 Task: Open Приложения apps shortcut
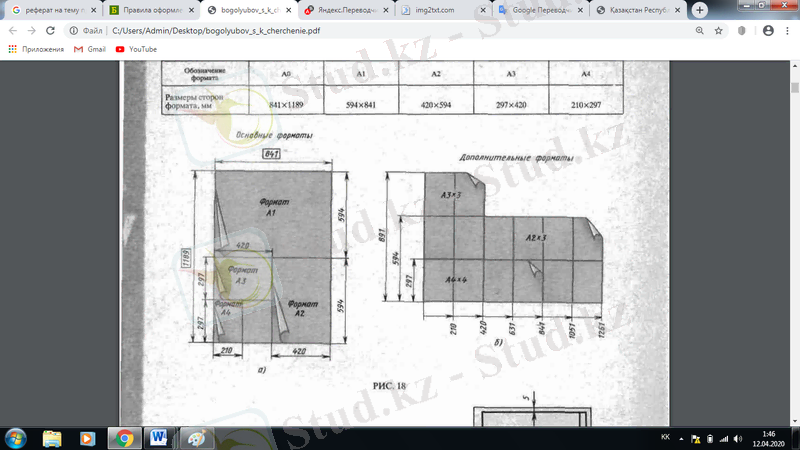coord(36,49)
